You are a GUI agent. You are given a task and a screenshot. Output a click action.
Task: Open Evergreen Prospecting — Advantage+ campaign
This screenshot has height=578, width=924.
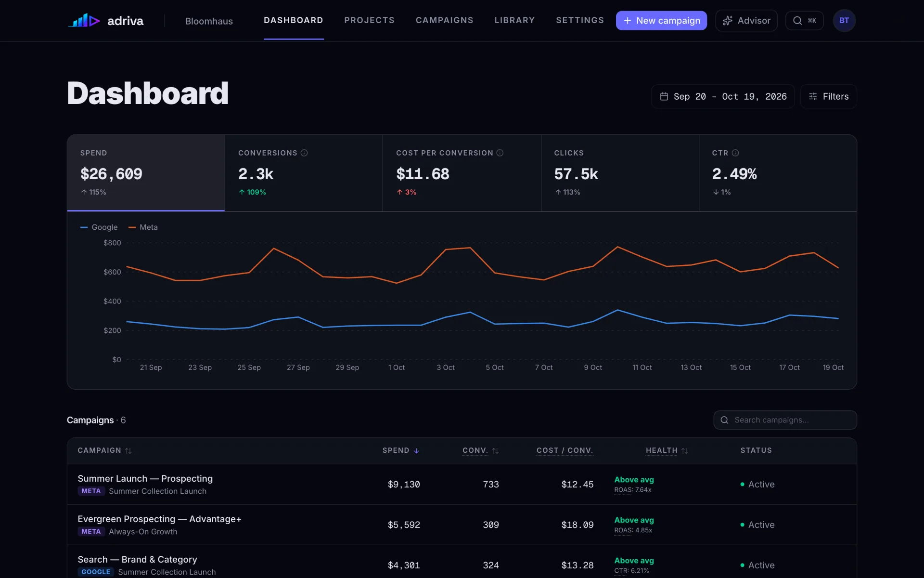[x=159, y=519]
